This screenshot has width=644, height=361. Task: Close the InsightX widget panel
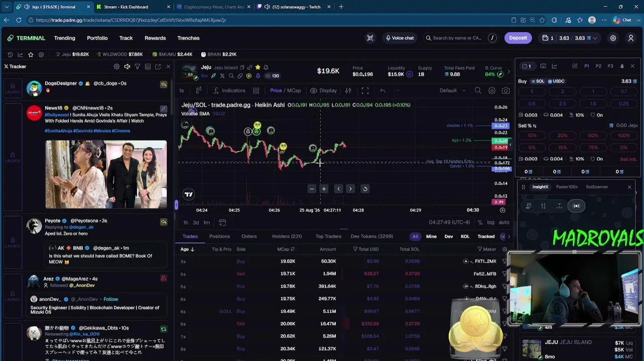[629, 187]
